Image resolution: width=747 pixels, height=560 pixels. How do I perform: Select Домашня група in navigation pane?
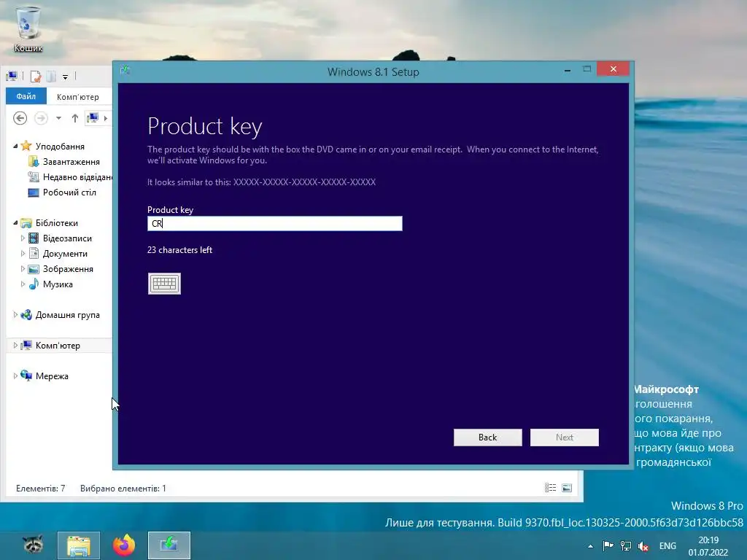(x=68, y=315)
